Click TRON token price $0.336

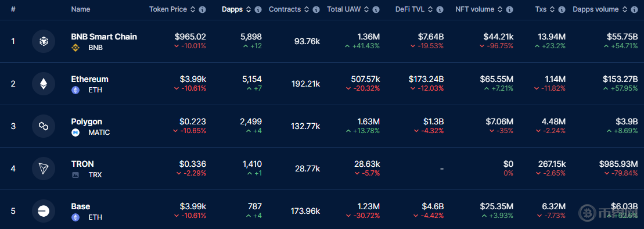pyautogui.click(x=193, y=164)
